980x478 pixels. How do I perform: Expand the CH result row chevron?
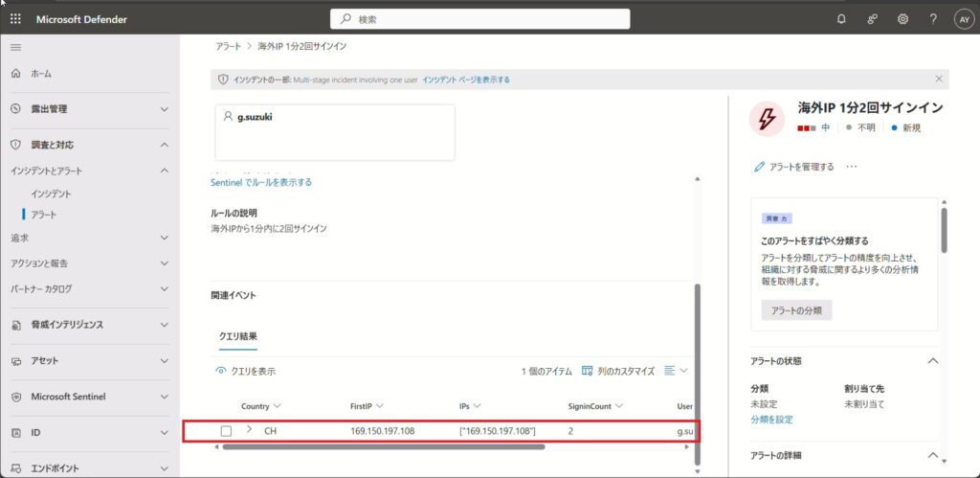(x=249, y=430)
